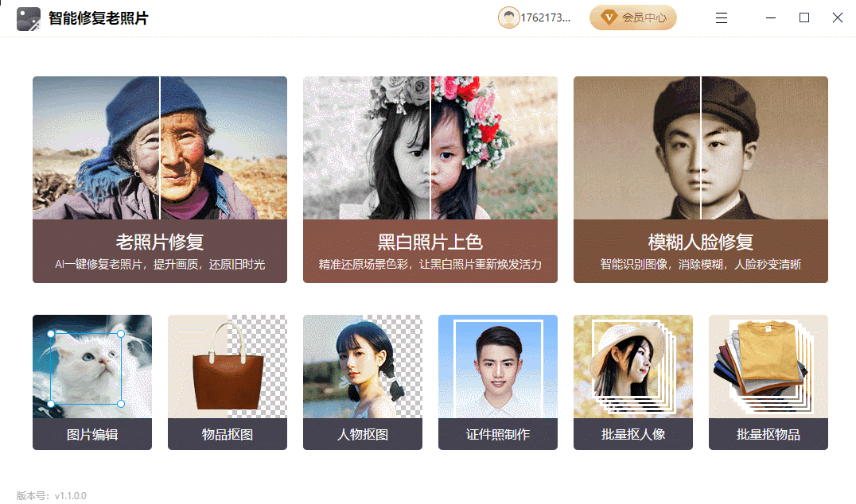
Task: Open the hamburger menu icon
Action: click(x=722, y=18)
